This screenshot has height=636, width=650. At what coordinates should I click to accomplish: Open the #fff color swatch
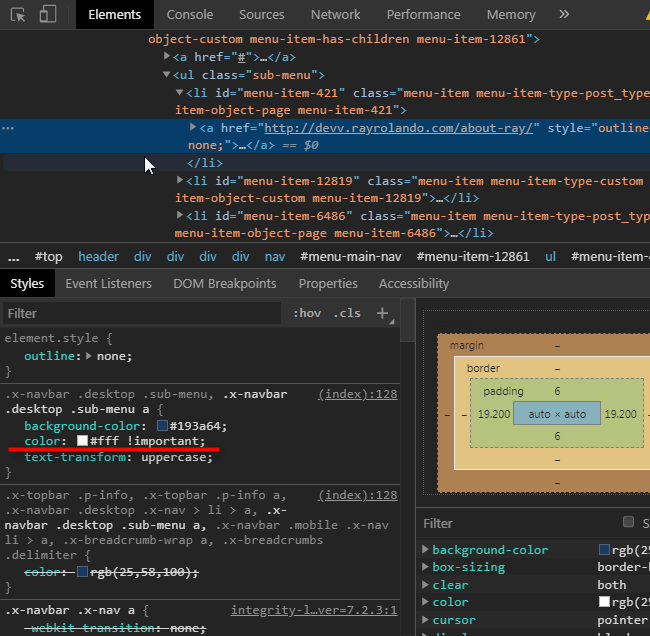[x=82, y=441]
